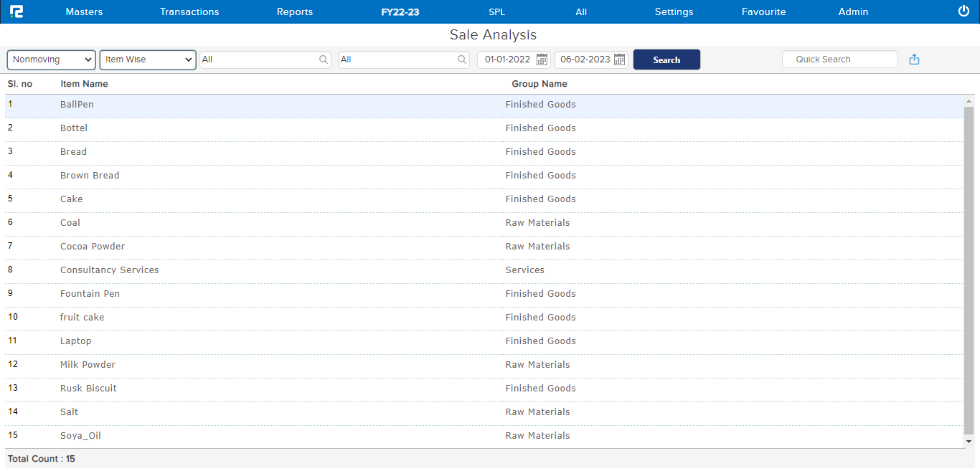
Task: Click the app logo icon
Action: point(16,11)
